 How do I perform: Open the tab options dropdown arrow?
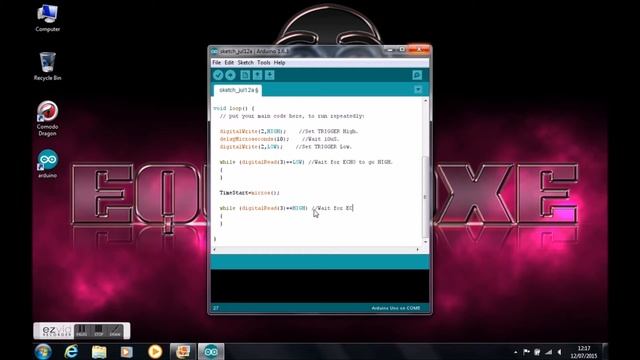click(418, 90)
